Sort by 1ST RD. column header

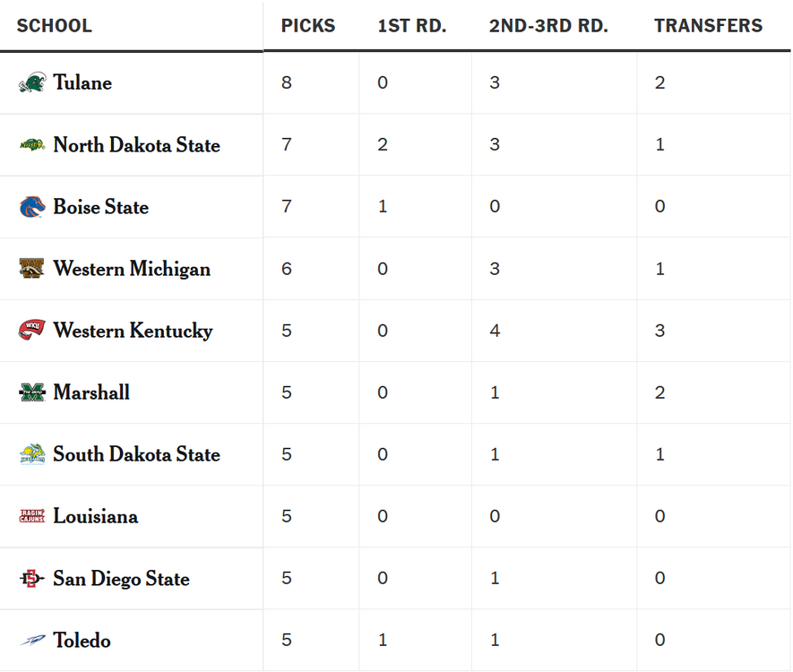click(411, 25)
